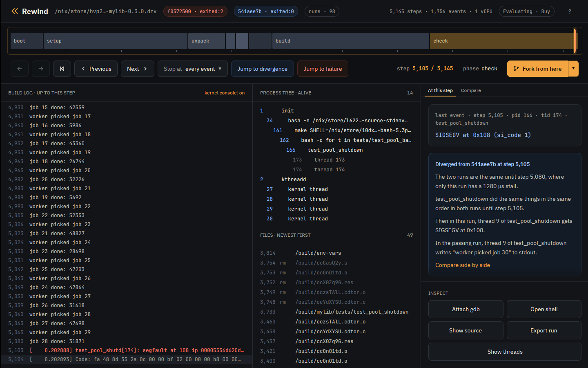Image resolution: width=588 pixels, height=368 pixels.
Task: Open the Fork from here dropdown arrow
Action: [573, 69]
